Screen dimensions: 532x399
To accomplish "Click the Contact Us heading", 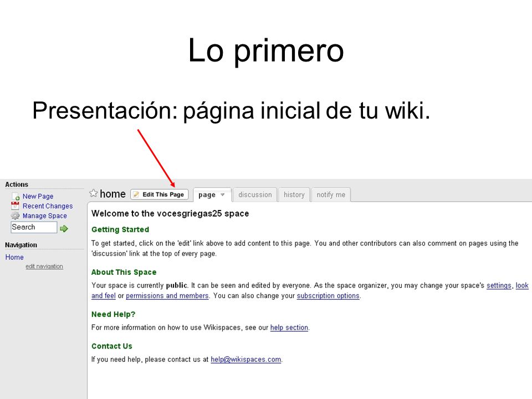I will [111, 346].
